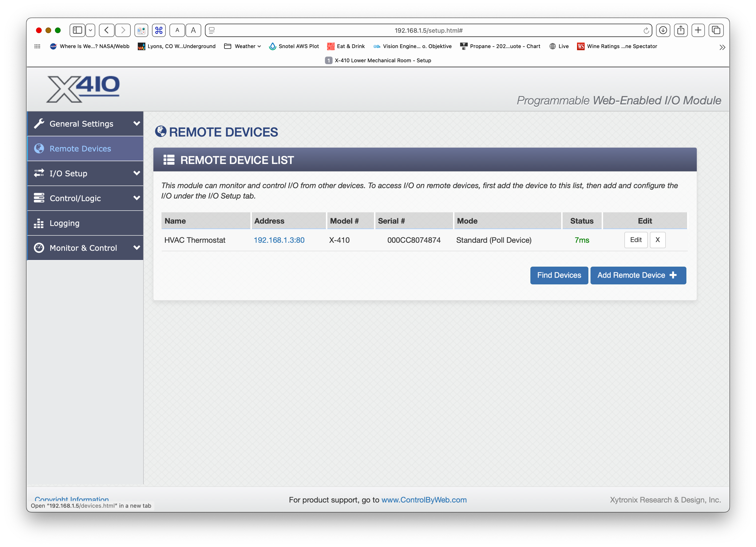Click serial number 000CC8074874
Viewport: 756px width, 547px height.
click(414, 240)
